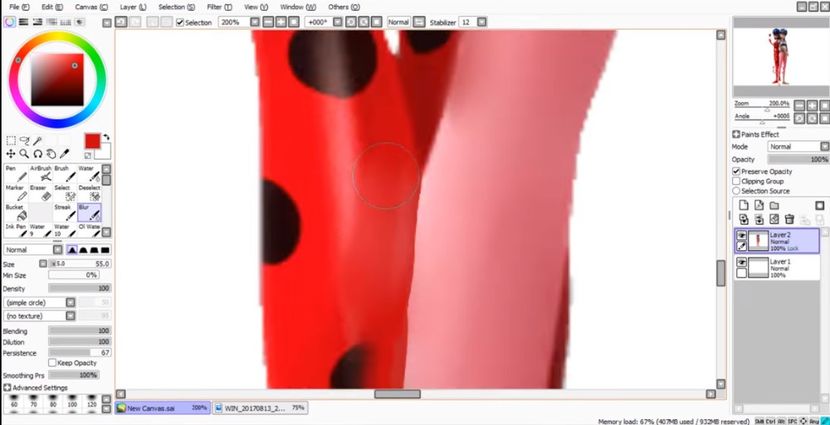Choose the Marker tool
Screen dimensions: 830x425
tap(16, 193)
